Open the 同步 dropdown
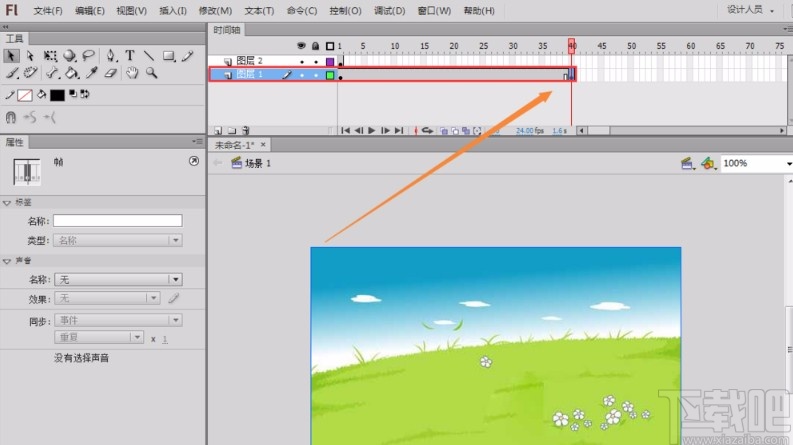Image resolution: width=793 pixels, height=445 pixels. [x=118, y=320]
